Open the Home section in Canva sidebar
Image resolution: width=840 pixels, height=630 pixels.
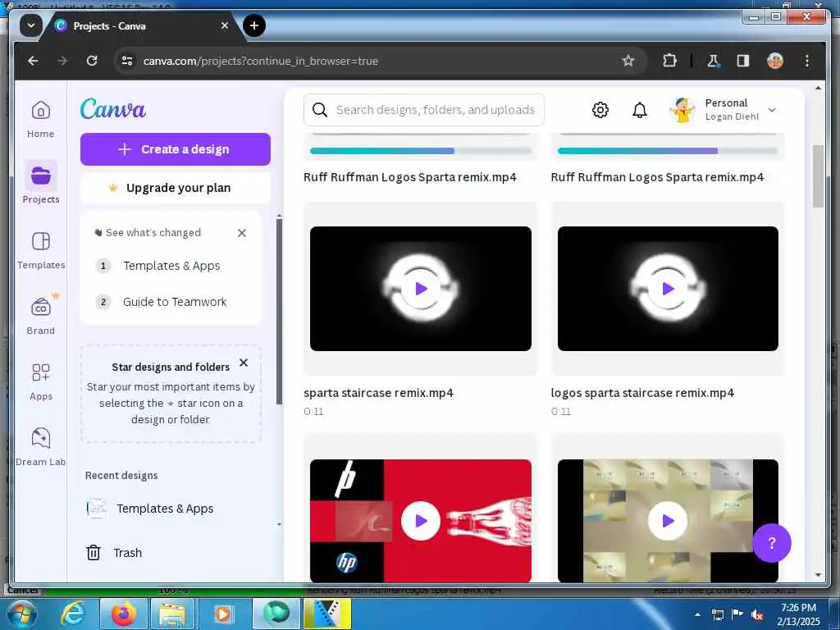[41, 120]
